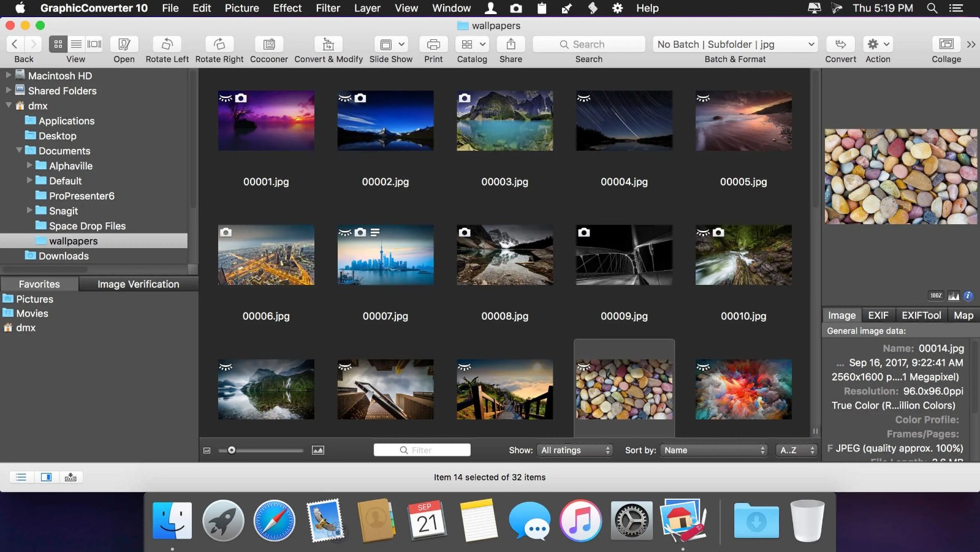Click the Forward navigation arrow
Viewport: 980px width, 552px height.
click(x=34, y=44)
